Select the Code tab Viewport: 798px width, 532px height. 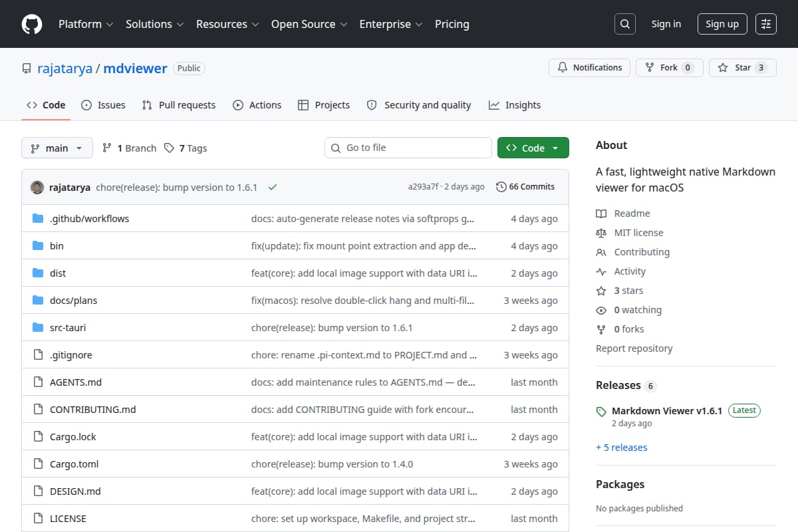click(46, 105)
